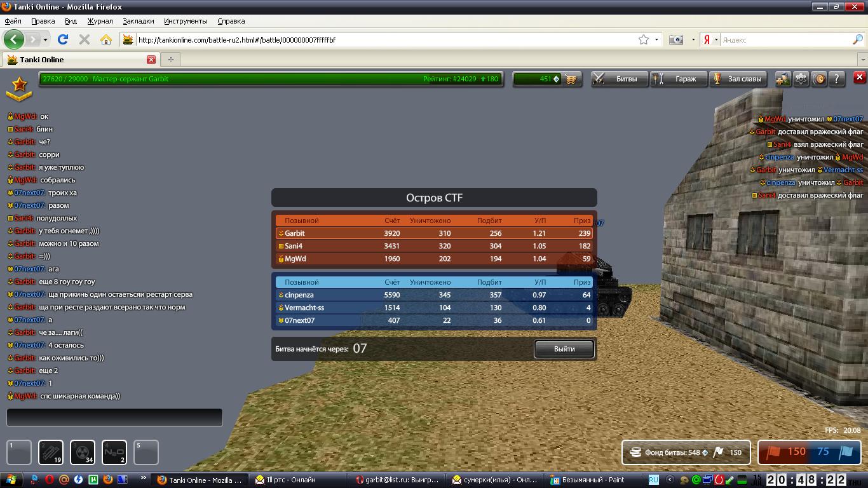868x488 pixels.
Task: Switch to garbit@list.ru taskbar window
Action: point(397,480)
